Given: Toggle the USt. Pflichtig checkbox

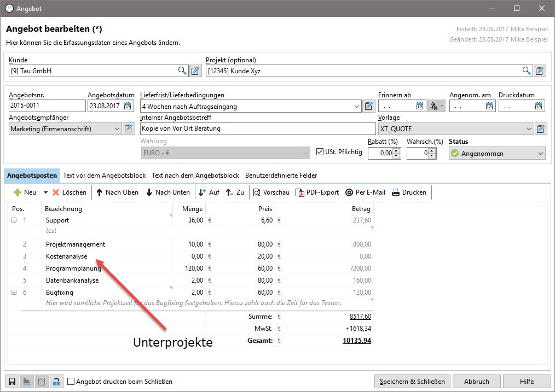Looking at the screenshot, I should tap(321, 152).
